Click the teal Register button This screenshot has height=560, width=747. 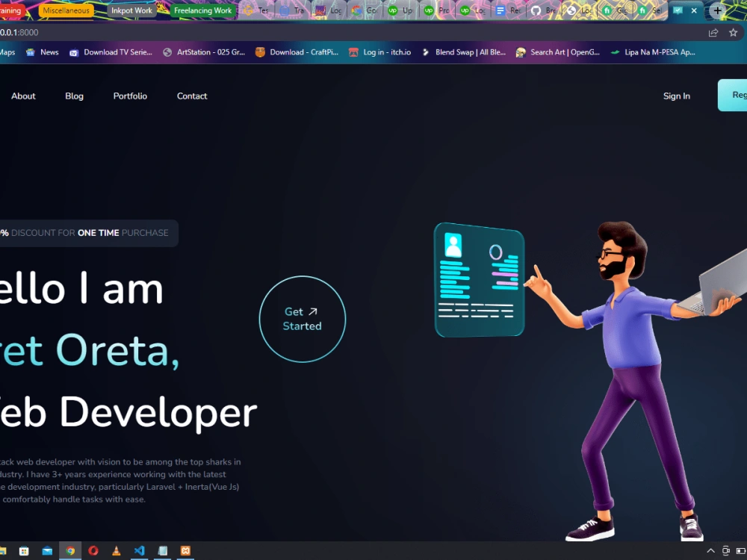[733, 96]
